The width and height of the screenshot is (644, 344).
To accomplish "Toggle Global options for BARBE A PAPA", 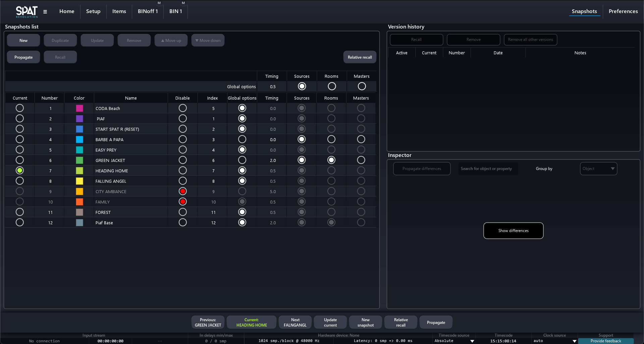I will pyautogui.click(x=242, y=139).
